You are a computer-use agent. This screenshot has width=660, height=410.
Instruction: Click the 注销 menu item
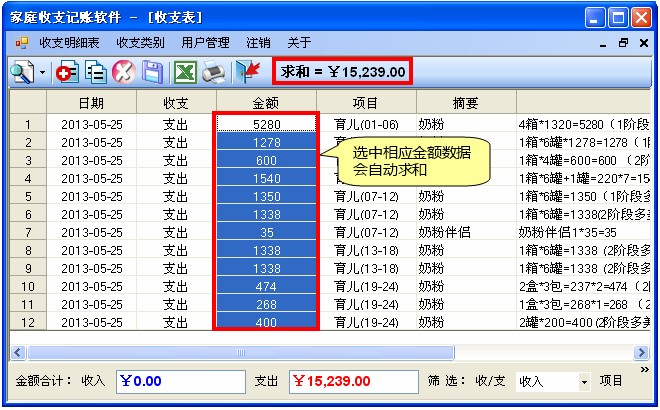258,43
